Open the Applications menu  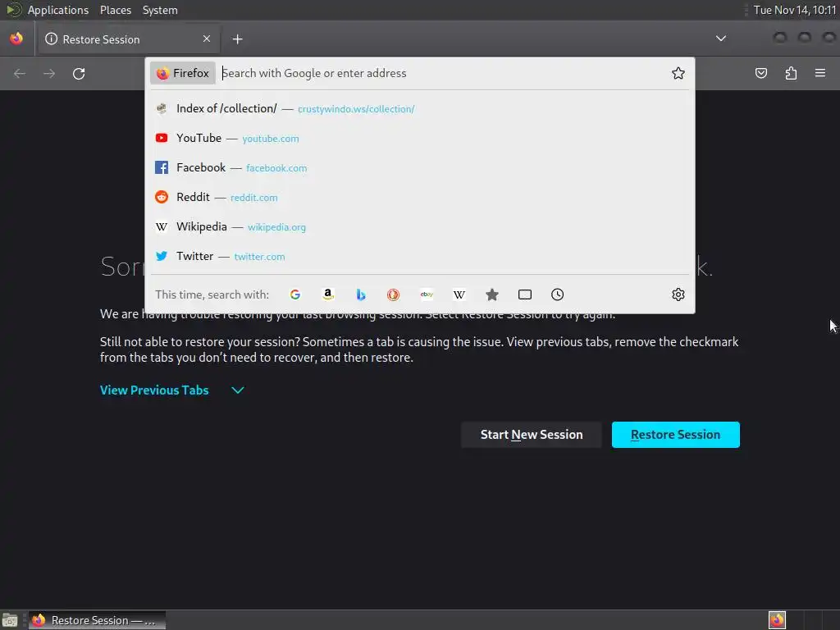tap(58, 10)
